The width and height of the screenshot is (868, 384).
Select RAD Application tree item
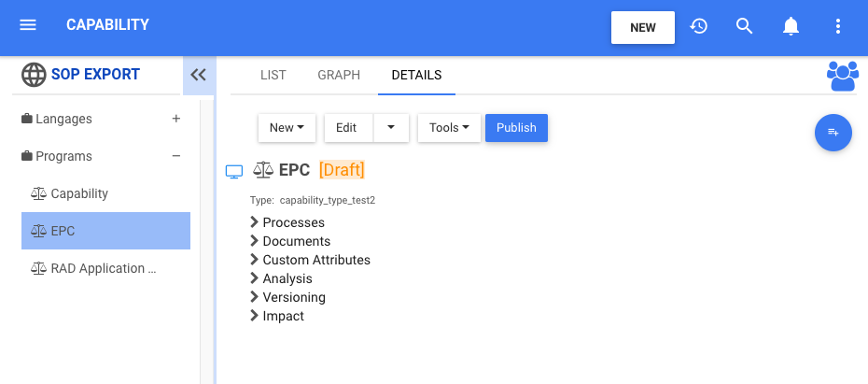pos(98,268)
